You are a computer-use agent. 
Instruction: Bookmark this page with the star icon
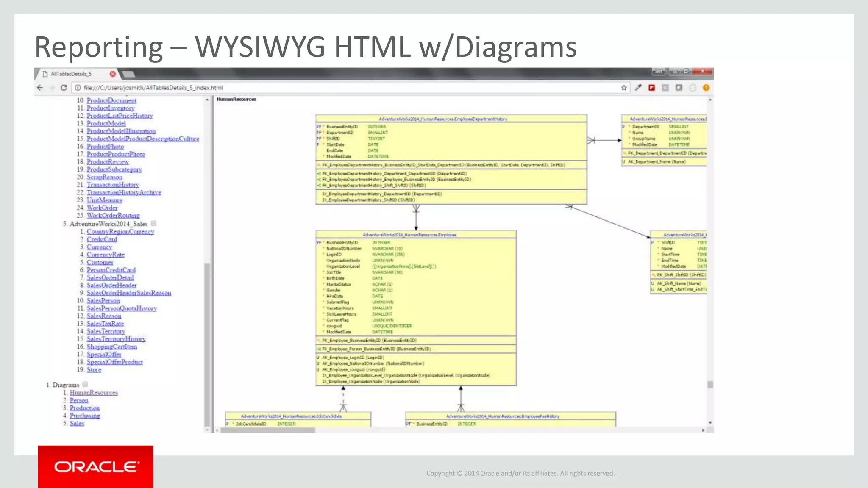(624, 88)
